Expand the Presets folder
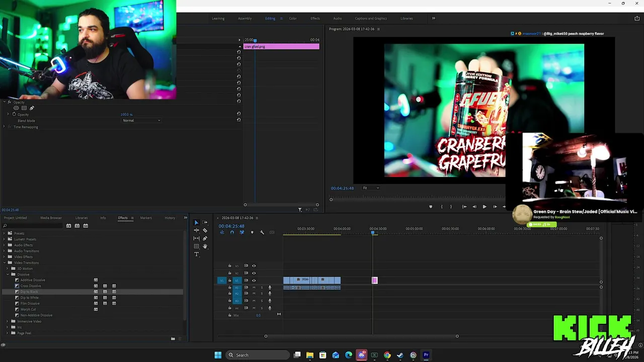Viewport: 644px width, 362px height. click(4, 233)
